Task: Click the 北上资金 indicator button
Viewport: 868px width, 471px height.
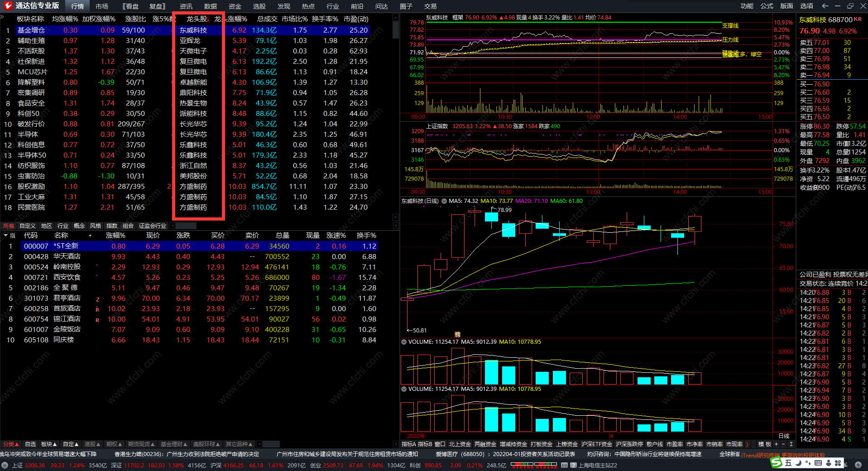Action: coord(460,444)
